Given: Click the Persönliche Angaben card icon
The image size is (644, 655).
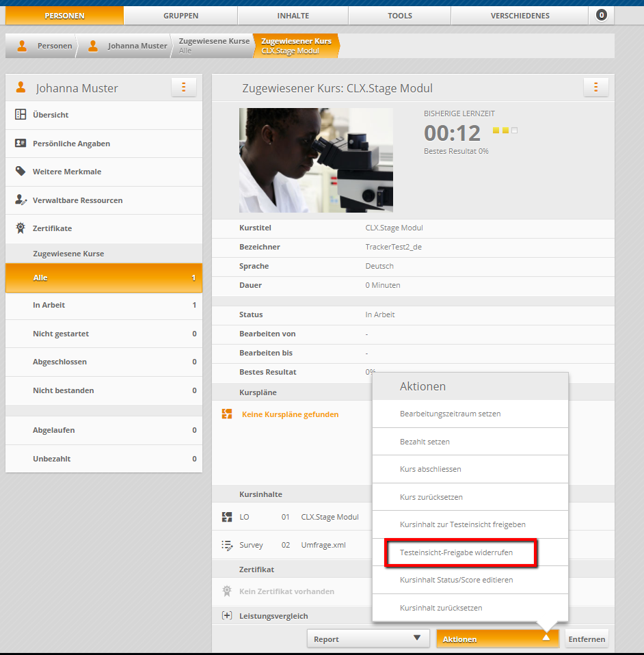Looking at the screenshot, I should pyautogui.click(x=21, y=144).
